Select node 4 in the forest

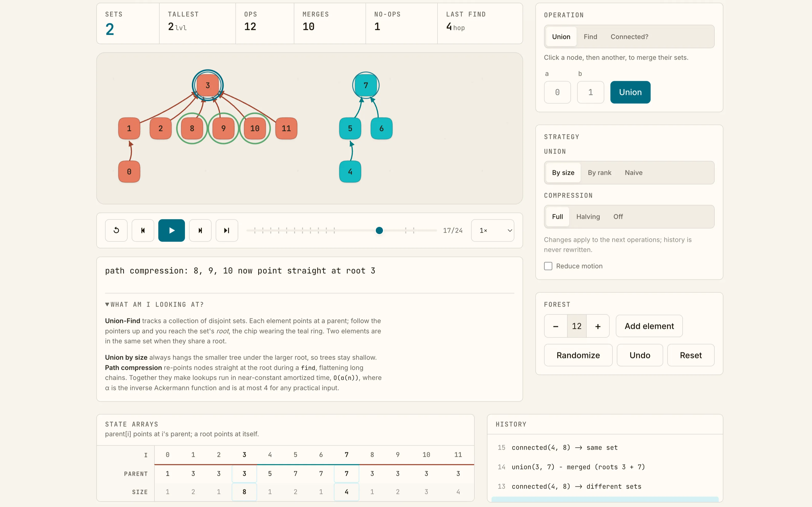(350, 172)
